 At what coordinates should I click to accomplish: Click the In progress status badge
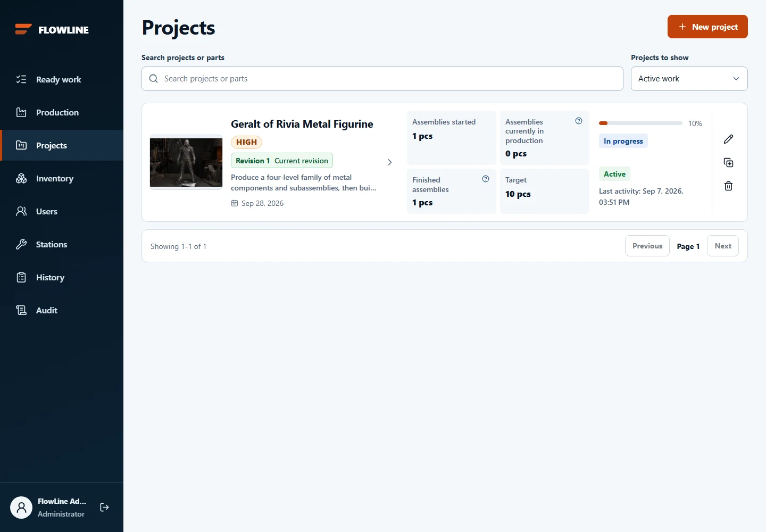(x=623, y=141)
